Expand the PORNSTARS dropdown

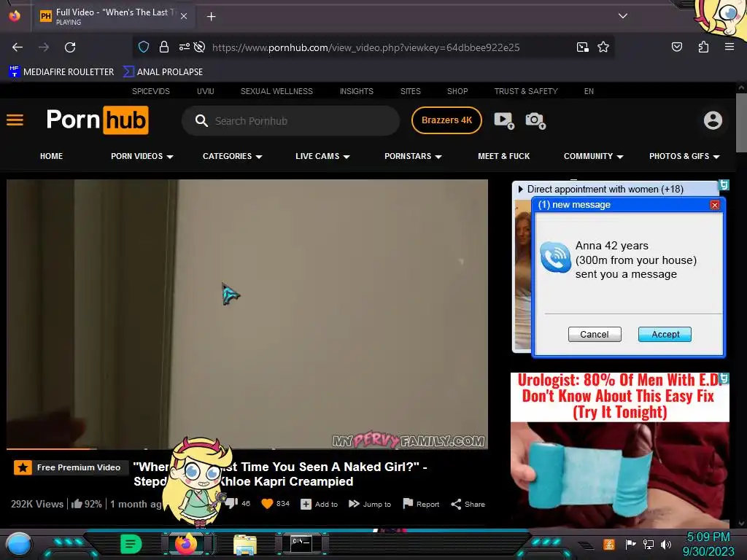pos(413,156)
